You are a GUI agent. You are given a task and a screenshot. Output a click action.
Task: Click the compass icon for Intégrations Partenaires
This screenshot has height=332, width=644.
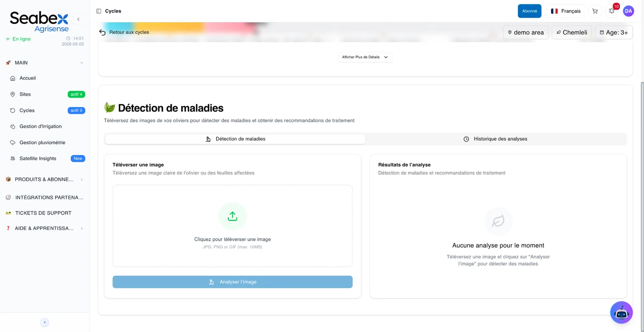point(8,197)
